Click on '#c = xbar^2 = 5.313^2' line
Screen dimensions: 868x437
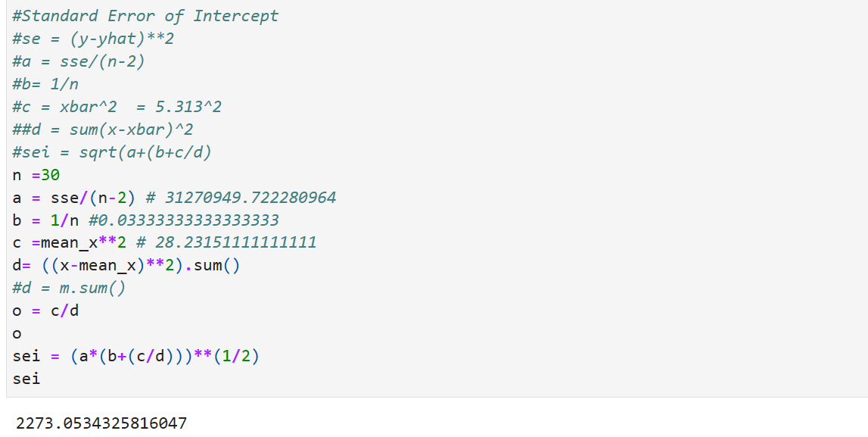coord(117,107)
